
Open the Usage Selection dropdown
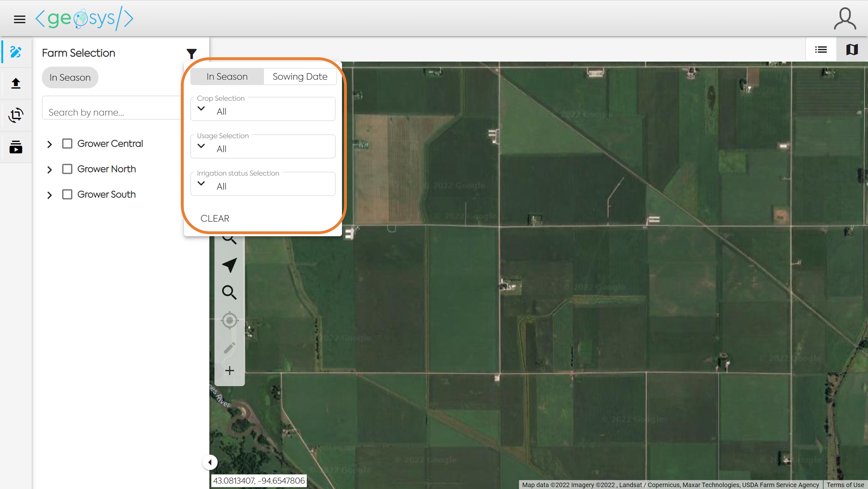tap(263, 148)
